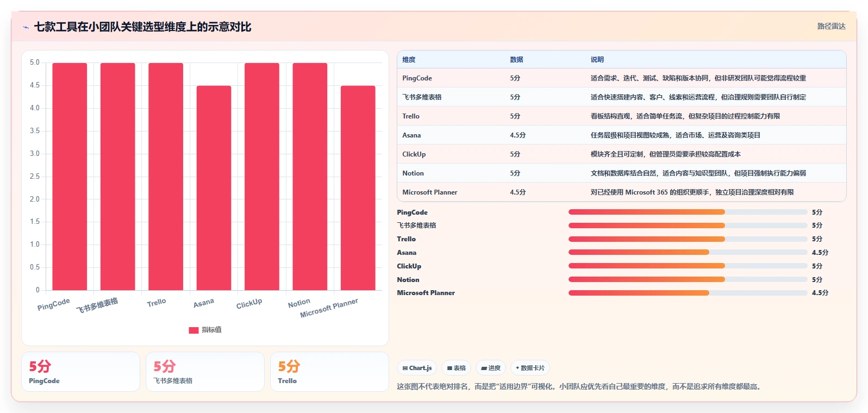The image size is (868, 413).
Task: Toggle the 指标值 legend color swatch
Action: 193,330
